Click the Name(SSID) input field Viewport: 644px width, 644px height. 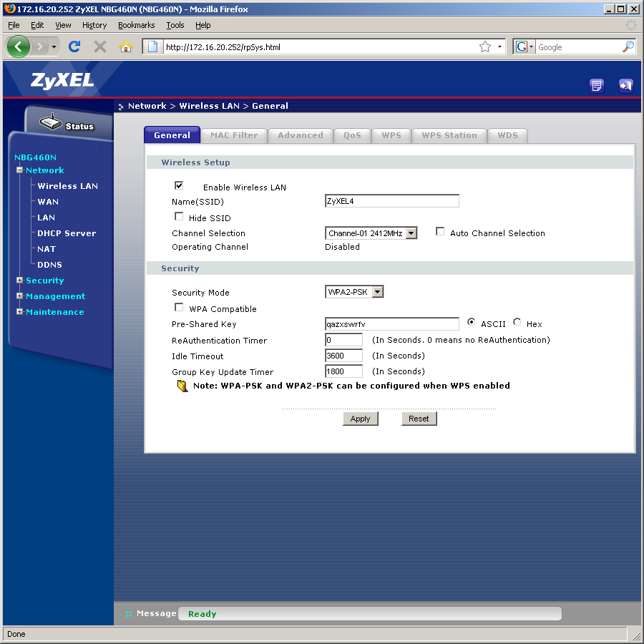pos(392,201)
